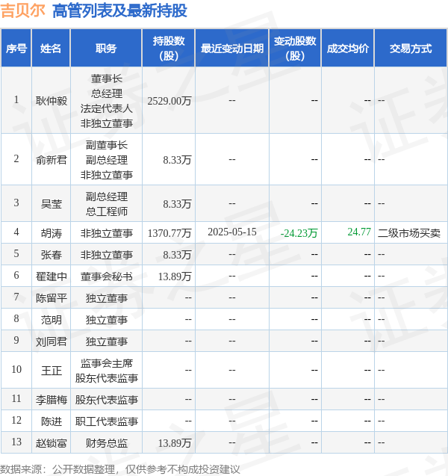The width and height of the screenshot is (448, 476).
Task: Click the 成交均价 column header
Action: 348,49
